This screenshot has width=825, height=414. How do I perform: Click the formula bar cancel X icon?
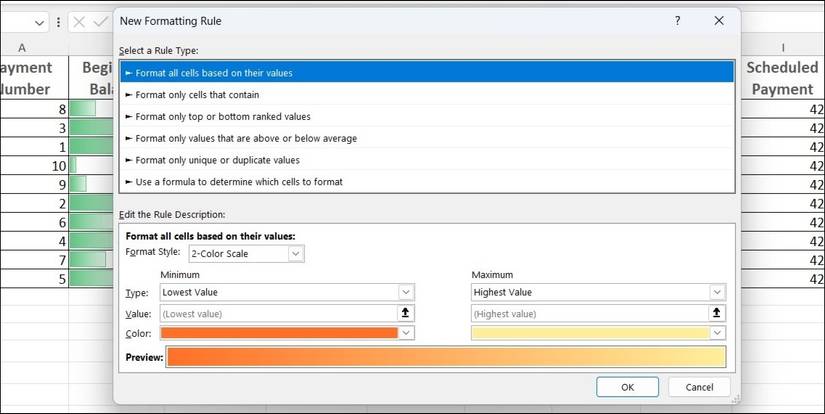(79, 21)
